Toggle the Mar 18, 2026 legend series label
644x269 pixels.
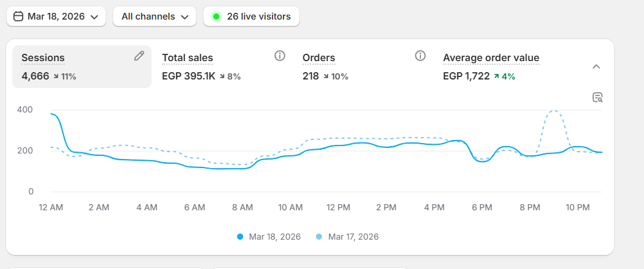pos(275,237)
